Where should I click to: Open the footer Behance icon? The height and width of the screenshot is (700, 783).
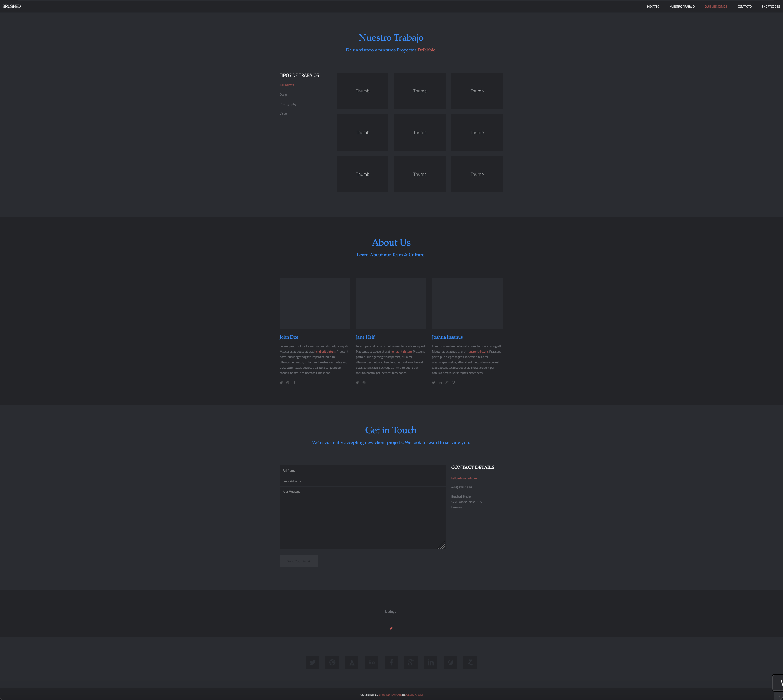tap(371, 662)
